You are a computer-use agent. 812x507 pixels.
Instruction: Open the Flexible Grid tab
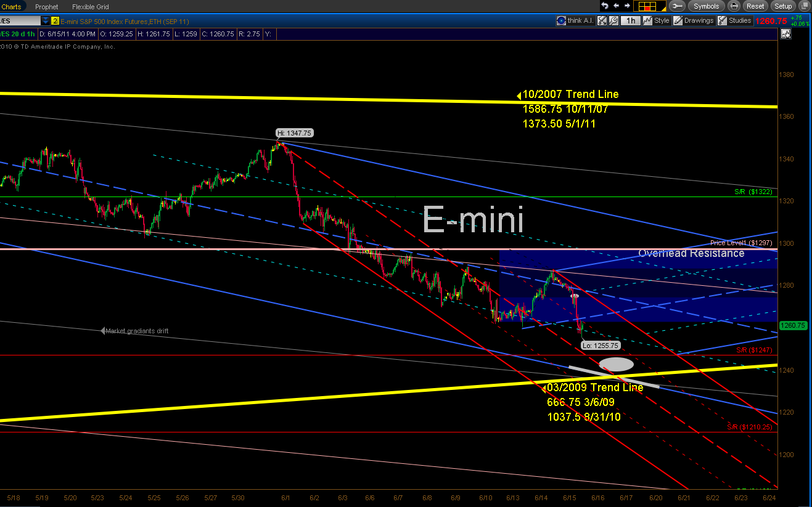click(91, 6)
